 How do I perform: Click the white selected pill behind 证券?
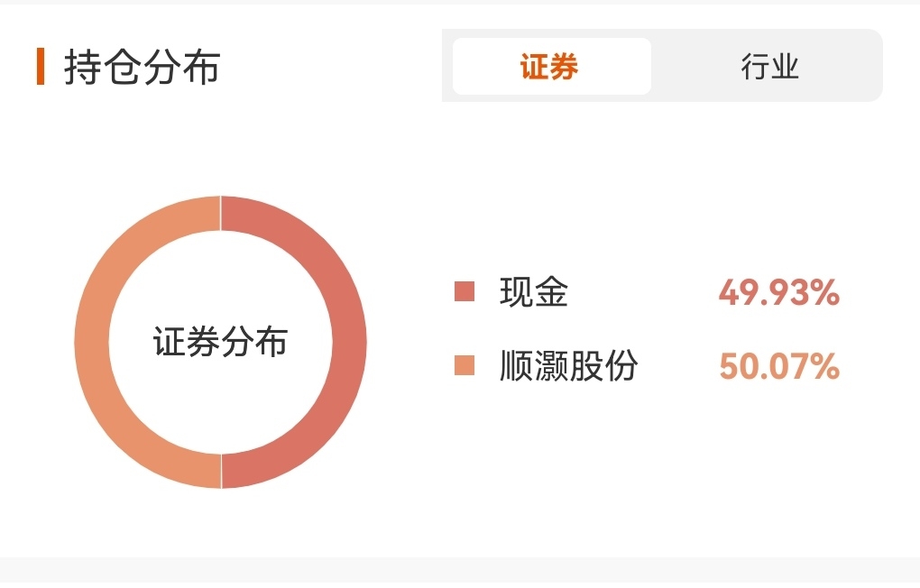(552, 67)
